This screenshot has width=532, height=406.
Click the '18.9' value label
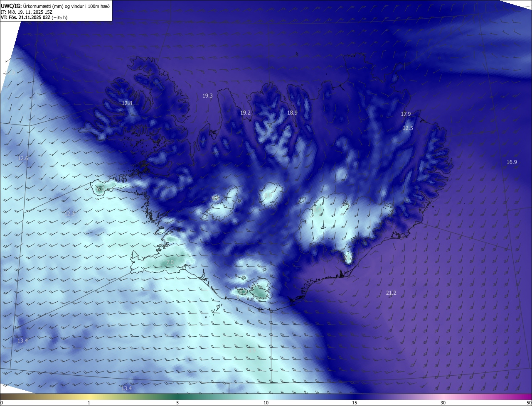click(x=292, y=113)
